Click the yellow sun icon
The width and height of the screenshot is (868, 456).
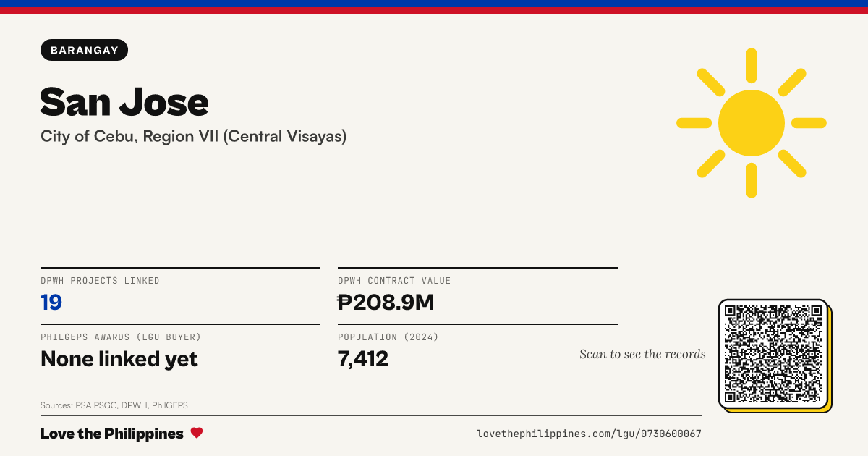(752, 123)
